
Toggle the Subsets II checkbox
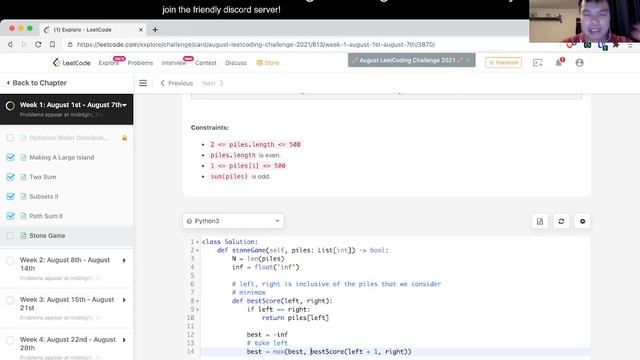tap(11, 197)
